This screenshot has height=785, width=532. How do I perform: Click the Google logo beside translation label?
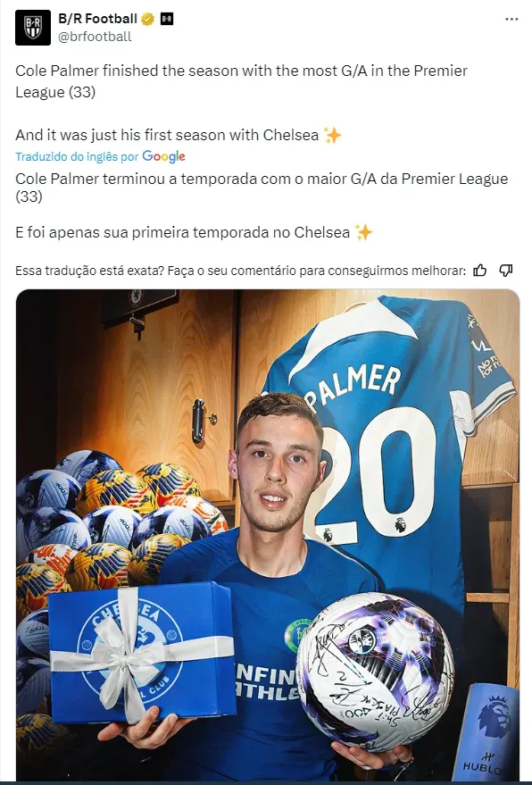pos(163,156)
